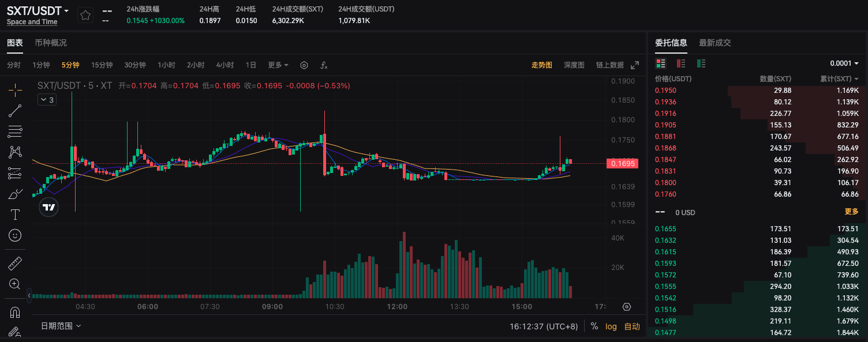Viewport: 868px width, 342px height.
Task: Open the 0.0001 price precision dropdown
Action: pos(844,63)
